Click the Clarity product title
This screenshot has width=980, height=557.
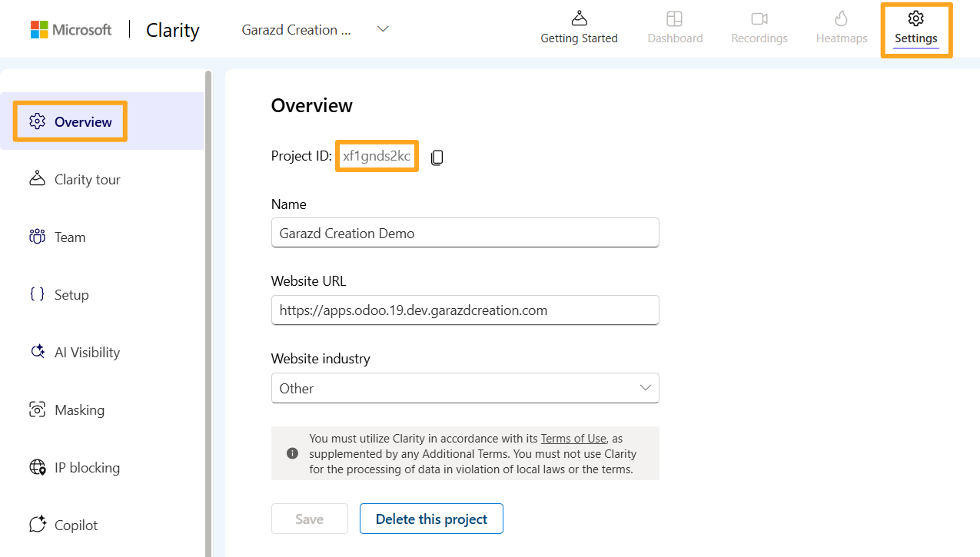click(173, 30)
